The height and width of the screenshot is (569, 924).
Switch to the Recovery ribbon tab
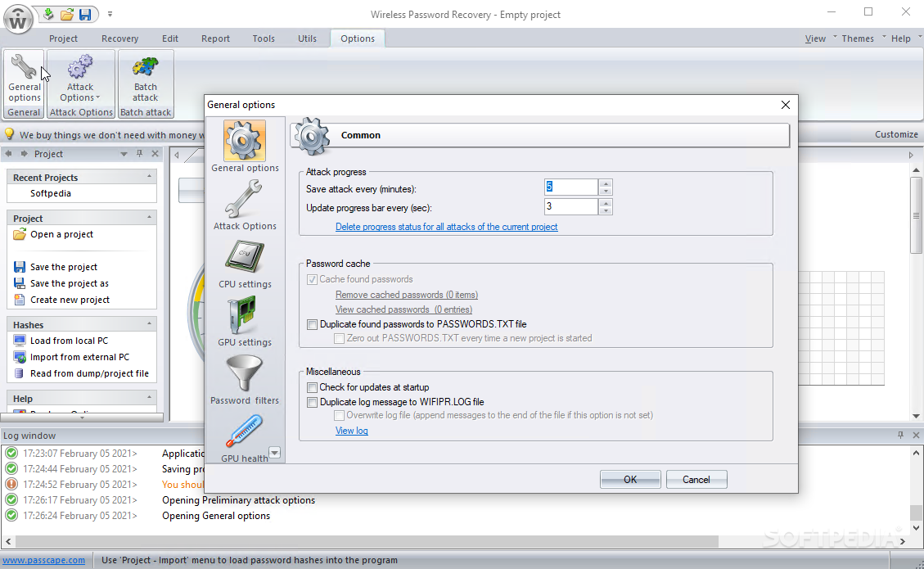pyautogui.click(x=119, y=38)
